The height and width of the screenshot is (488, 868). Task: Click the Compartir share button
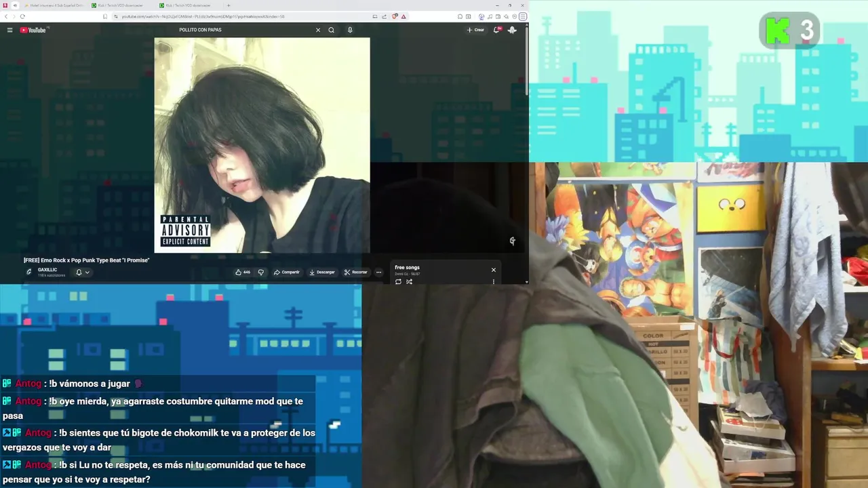pos(287,272)
